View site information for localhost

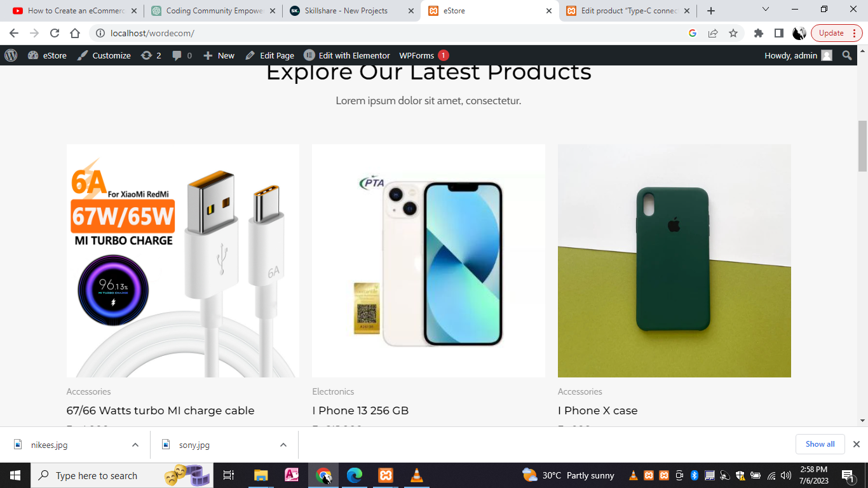[100, 33]
